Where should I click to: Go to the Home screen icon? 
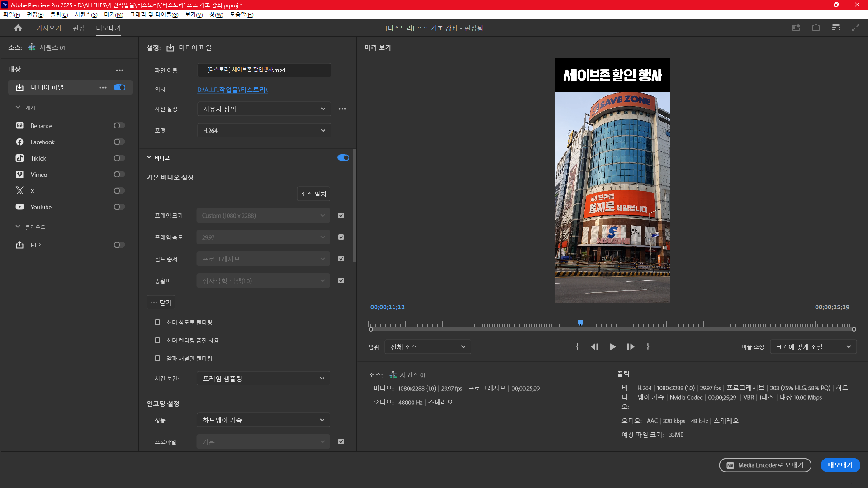18,28
